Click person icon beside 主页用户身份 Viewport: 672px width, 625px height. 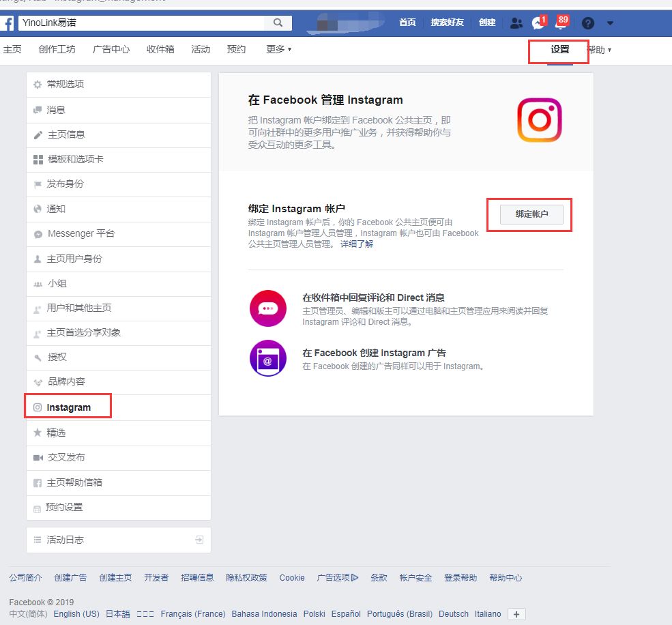click(x=38, y=259)
